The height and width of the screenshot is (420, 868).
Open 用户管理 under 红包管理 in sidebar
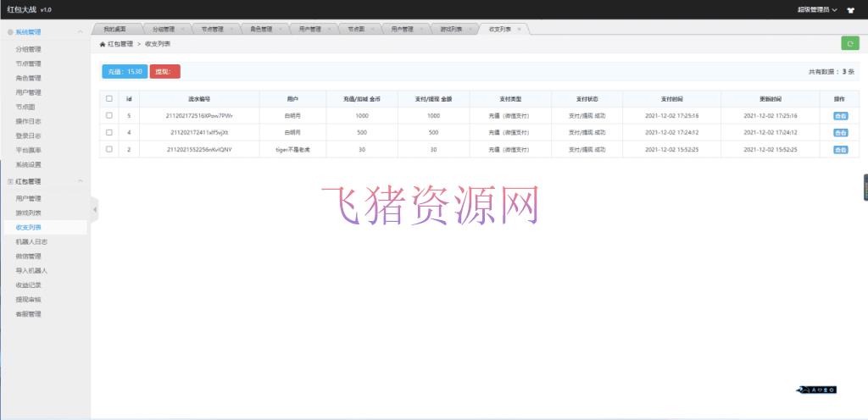(x=28, y=198)
